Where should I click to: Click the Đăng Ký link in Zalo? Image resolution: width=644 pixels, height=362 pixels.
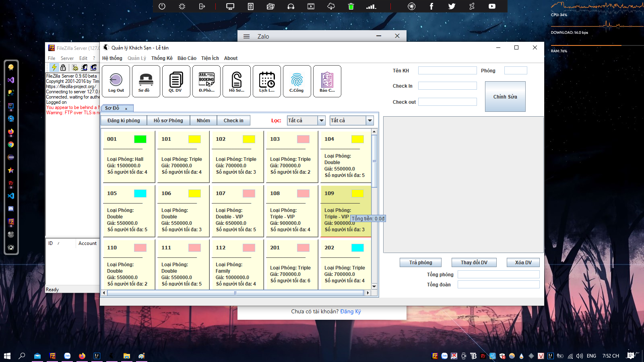(x=351, y=311)
